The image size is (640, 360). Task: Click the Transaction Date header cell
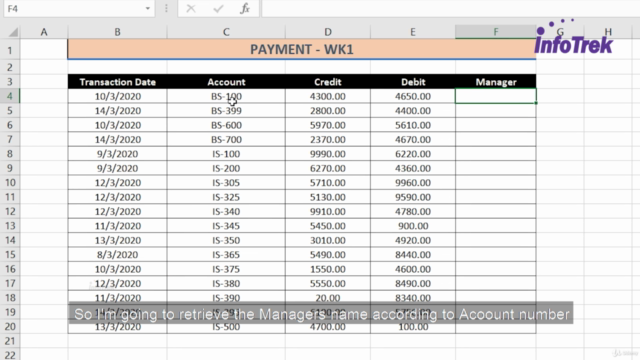(117, 82)
